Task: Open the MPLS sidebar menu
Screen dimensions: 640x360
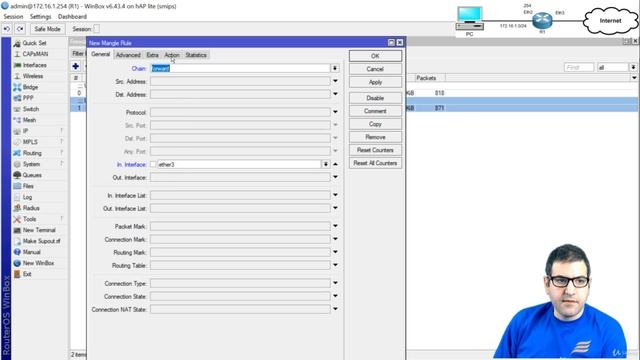Action: (30, 142)
